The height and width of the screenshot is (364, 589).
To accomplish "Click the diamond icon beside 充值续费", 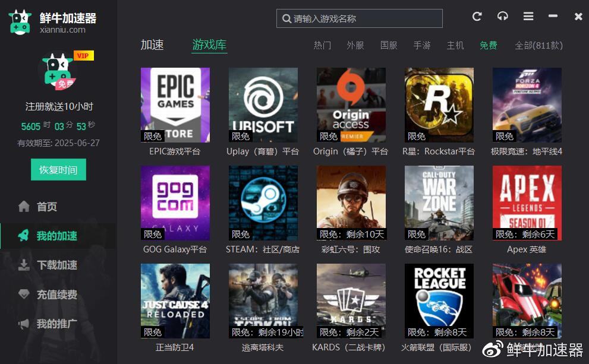I will pos(24,294).
